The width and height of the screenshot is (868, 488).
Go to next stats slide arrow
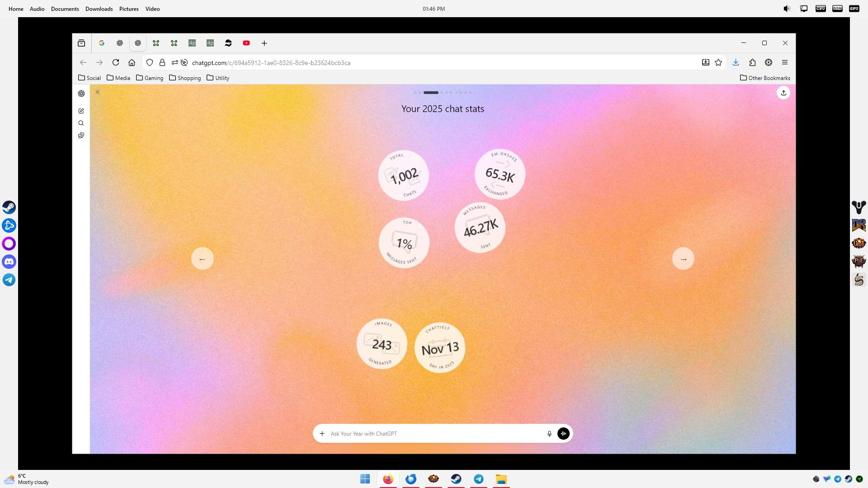point(683,259)
